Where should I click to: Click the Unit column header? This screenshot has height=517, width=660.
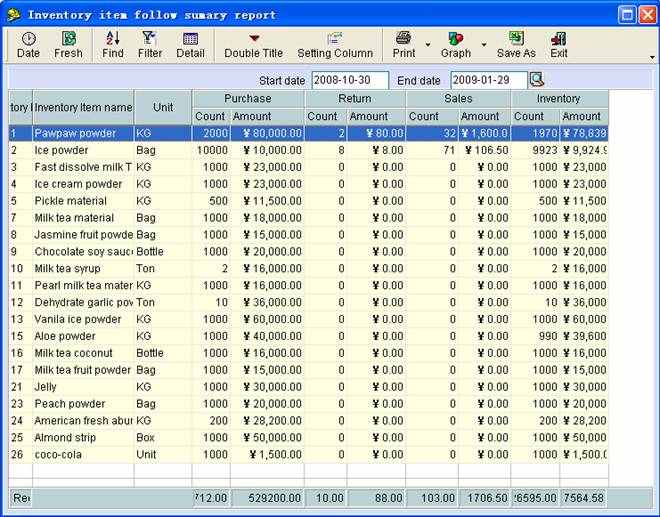[x=163, y=107]
